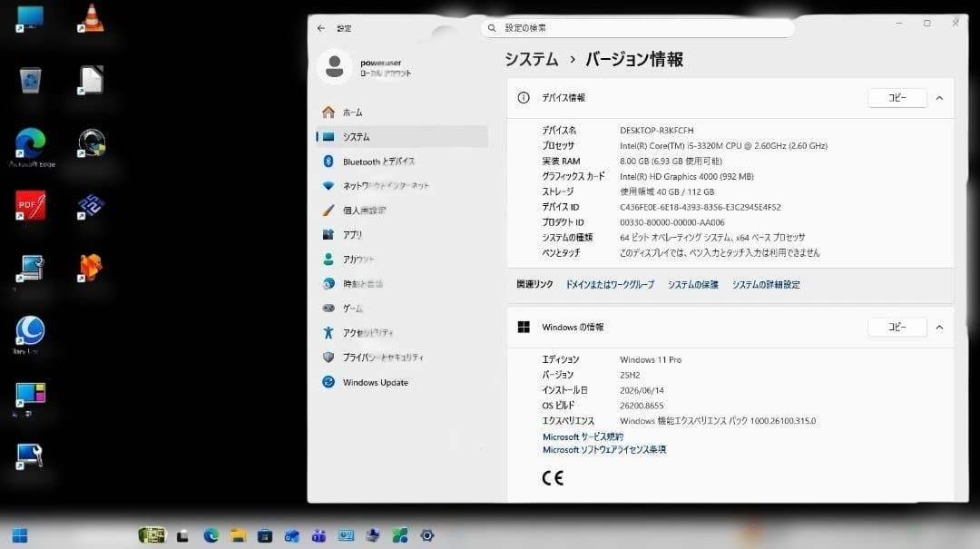The height and width of the screenshot is (549, 980).
Task: Open アプリ in the sidebar
Action: click(x=402, y=234)
